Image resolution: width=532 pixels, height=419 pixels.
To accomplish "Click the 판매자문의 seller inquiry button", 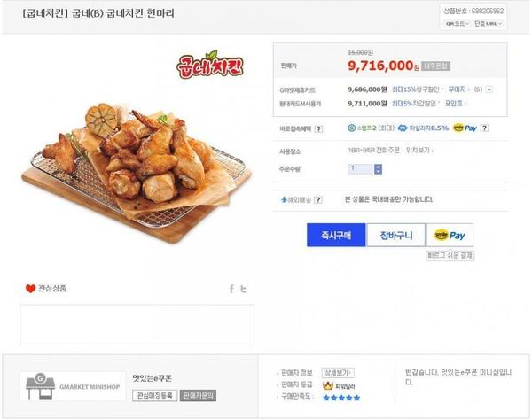I will 199,395.
